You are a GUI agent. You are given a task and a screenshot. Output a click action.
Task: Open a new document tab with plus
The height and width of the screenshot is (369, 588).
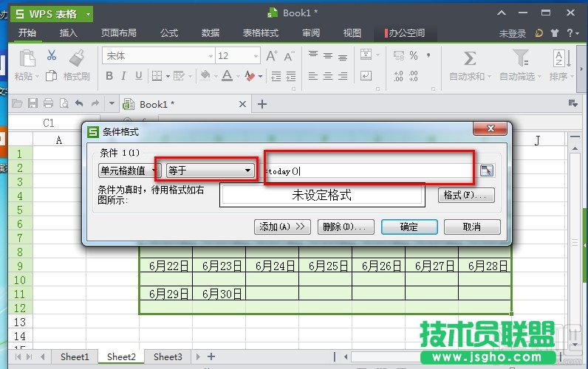[262, 104]
